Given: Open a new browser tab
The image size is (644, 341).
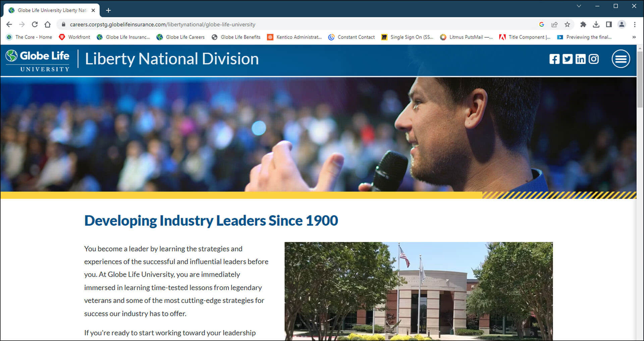Looking at the screenshot, I should pos(108,10).
